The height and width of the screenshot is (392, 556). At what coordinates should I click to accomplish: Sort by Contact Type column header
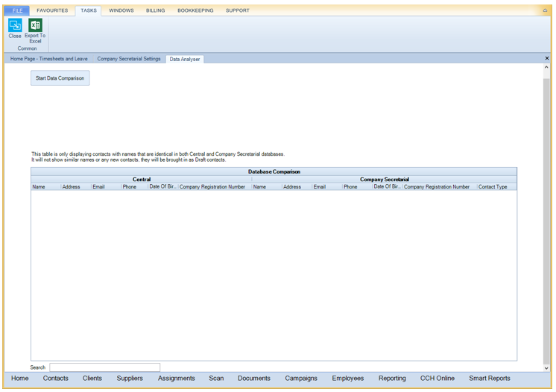point(497,187)
